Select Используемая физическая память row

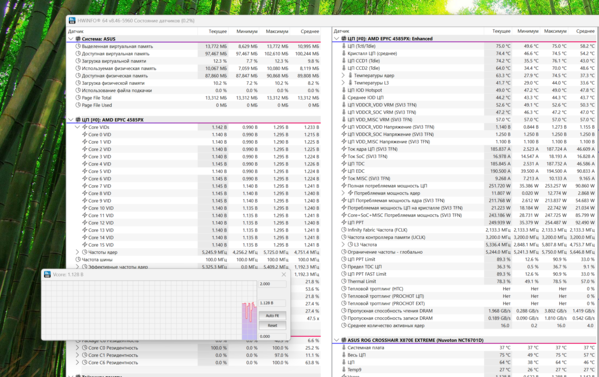[194, 68]
